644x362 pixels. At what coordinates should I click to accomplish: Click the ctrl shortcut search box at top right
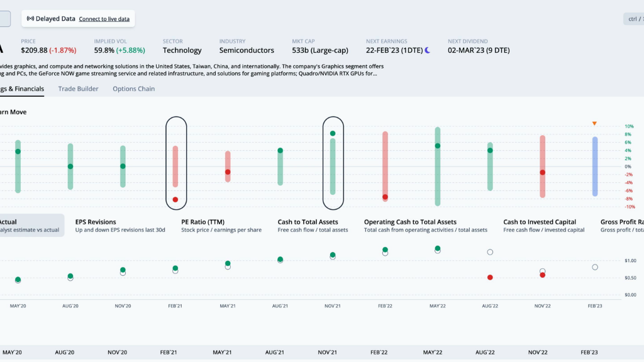[633, 19]
